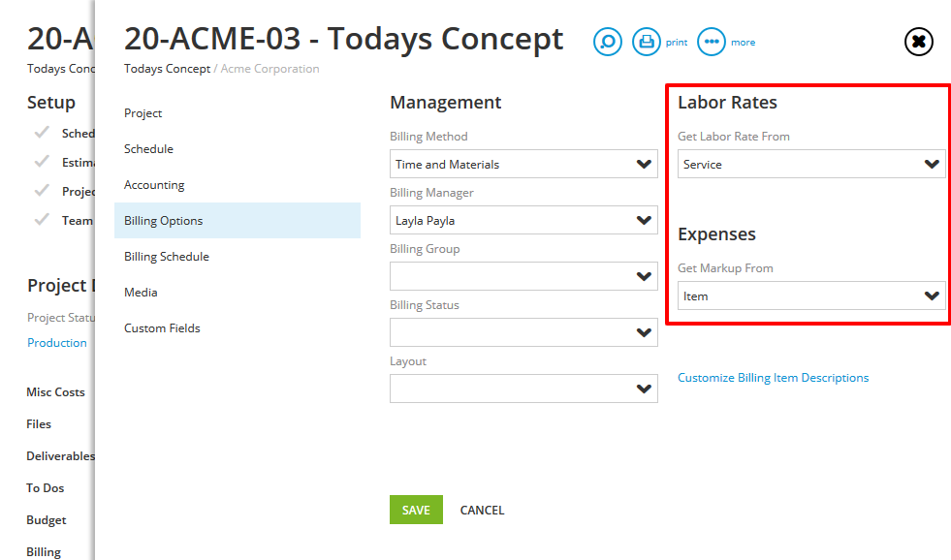Click the green SAVE button
The height and width of the screenshot is (560, 951).
point(416,510)
